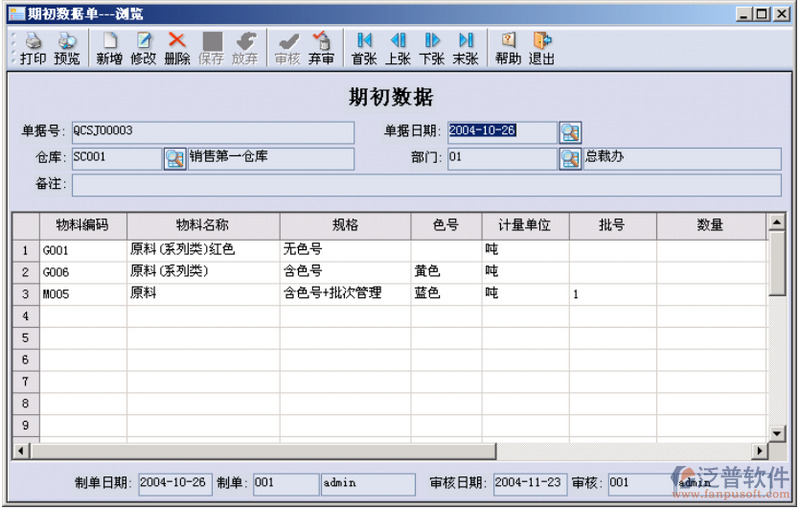Jump to last record with 末张

coord(465,48)
